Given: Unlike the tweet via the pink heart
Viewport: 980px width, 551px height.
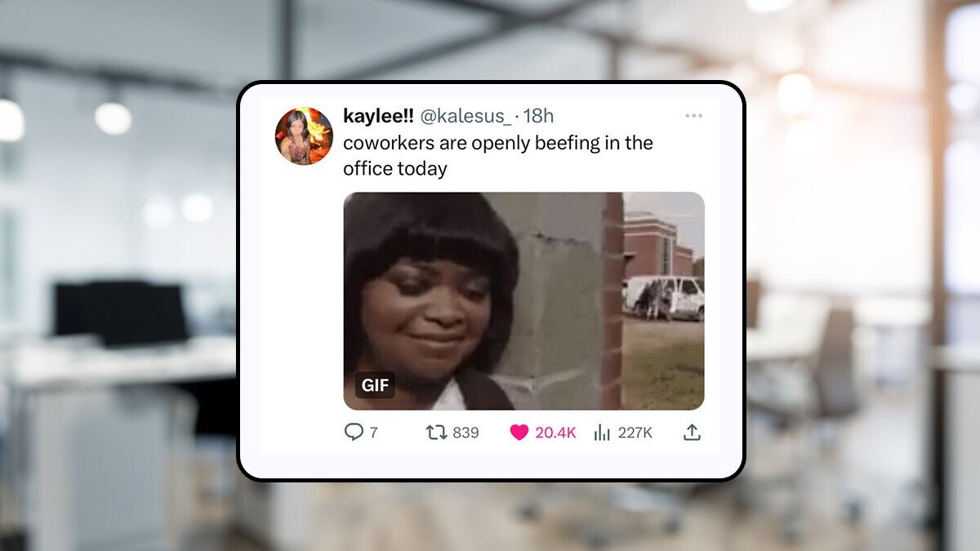Looking at the screenshot, I should (x=519, y=433).
